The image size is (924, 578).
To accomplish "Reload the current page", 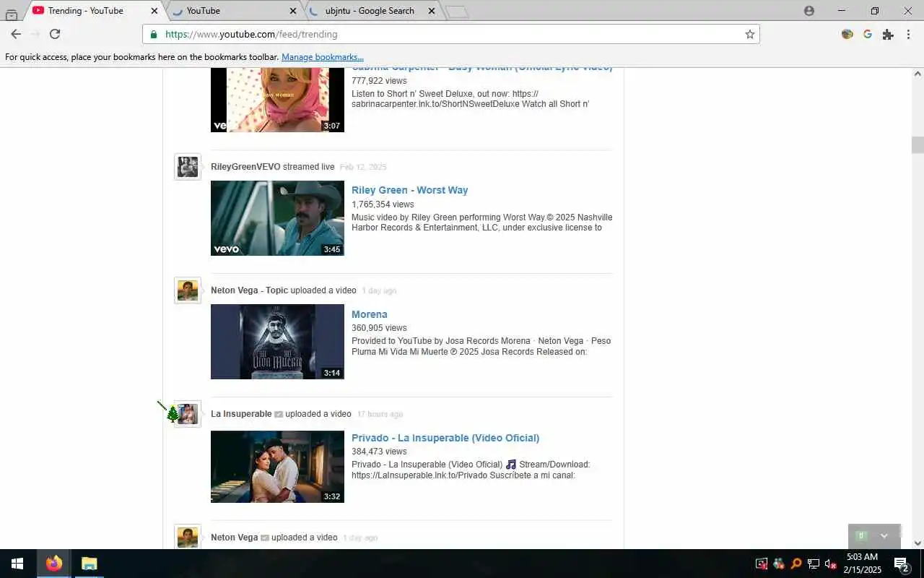I will coord(55,34).
